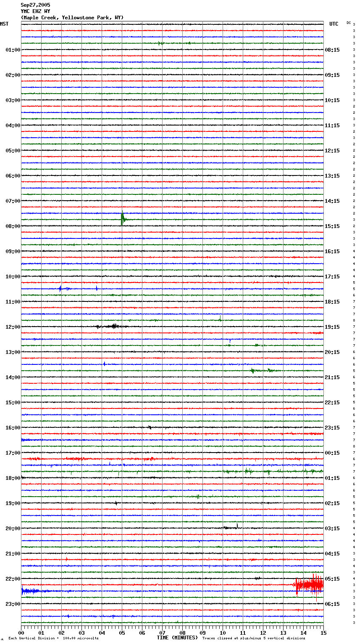
Task: Click minute tick 10 on bottom axis
Action: (223, 633)
